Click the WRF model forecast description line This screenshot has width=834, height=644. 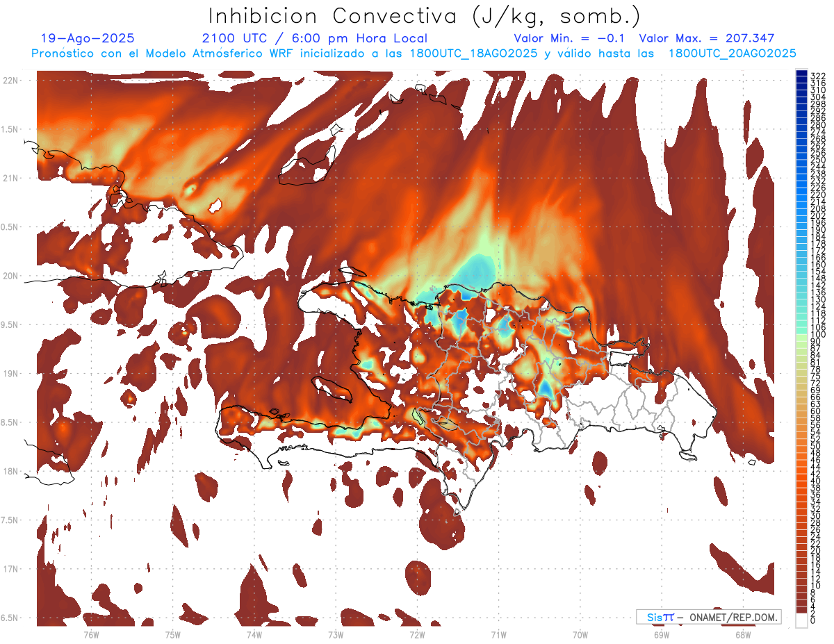414,53
